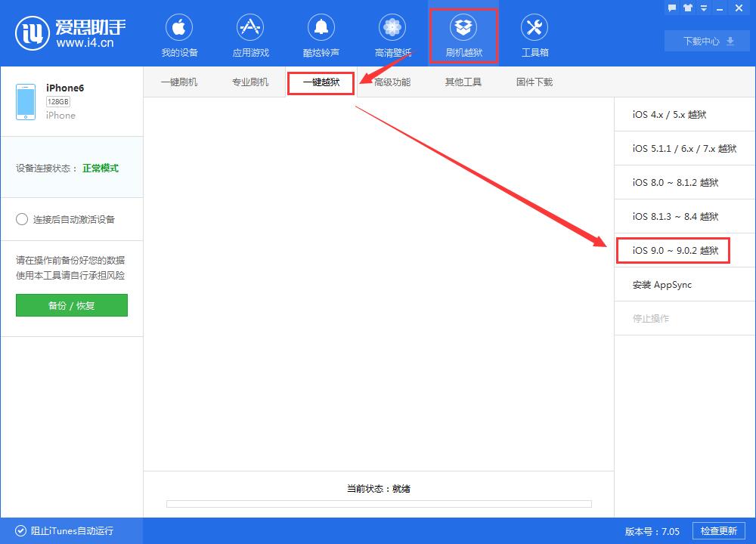This screenshot has width=756, height=544.
Task: Select the 应用游戏 App Store icon
Action: click(x=250, y=34)
